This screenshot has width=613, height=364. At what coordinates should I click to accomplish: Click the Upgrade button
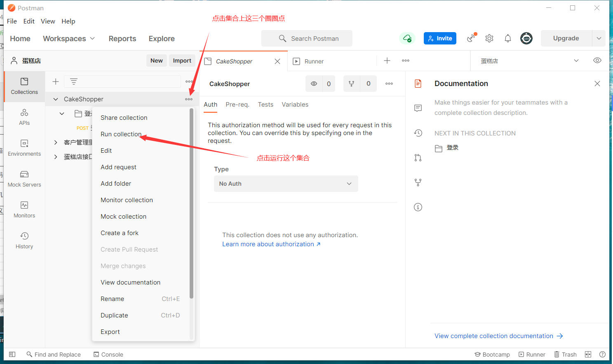point(566,38)
